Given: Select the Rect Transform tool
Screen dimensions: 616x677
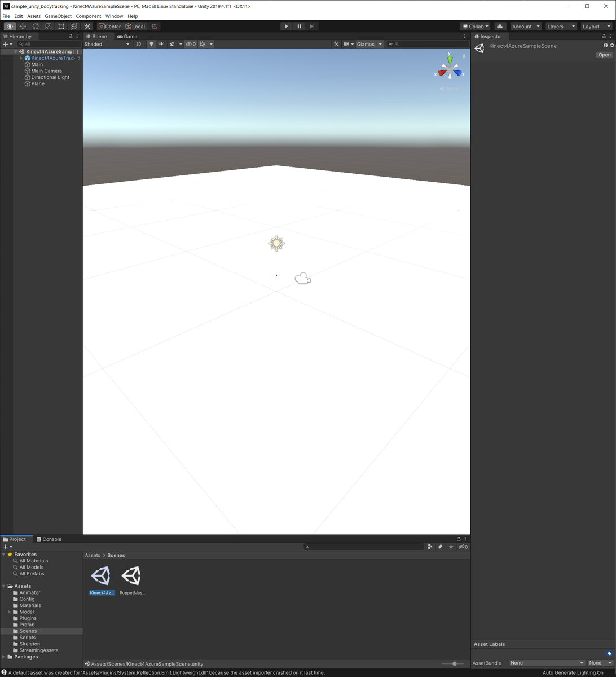Looking at the screenshot, I should point(61,26).
